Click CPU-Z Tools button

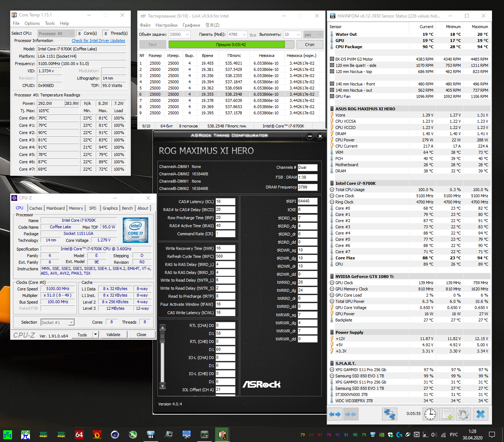point(82,335)
